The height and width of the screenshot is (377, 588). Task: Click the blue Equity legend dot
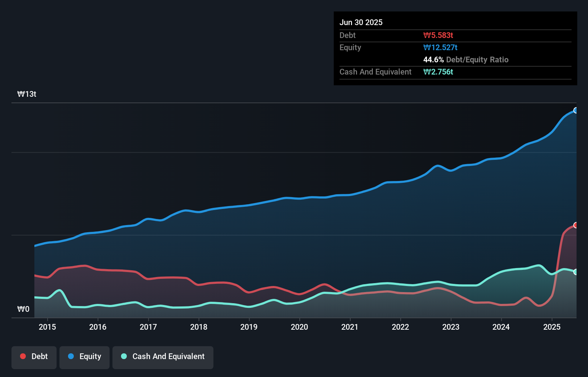coord(71,356)
